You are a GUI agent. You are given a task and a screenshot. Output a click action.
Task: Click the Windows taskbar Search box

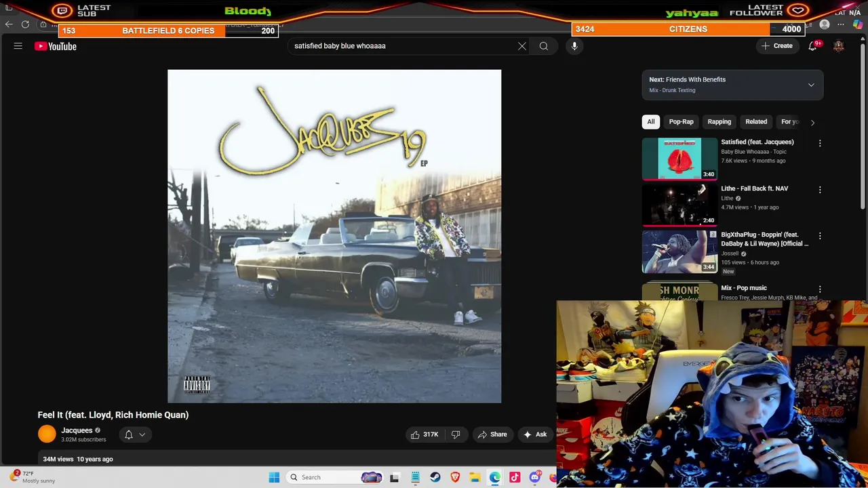[x=336, y=477]
